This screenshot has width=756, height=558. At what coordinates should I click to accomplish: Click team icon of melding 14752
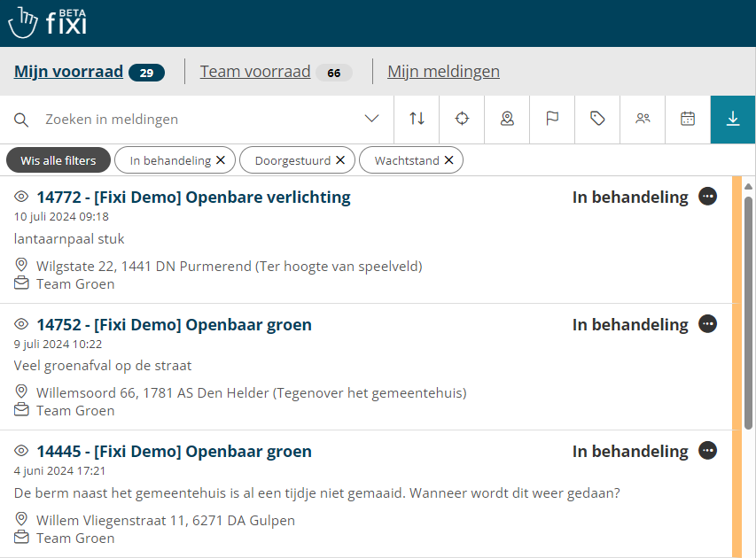point(21,409)
